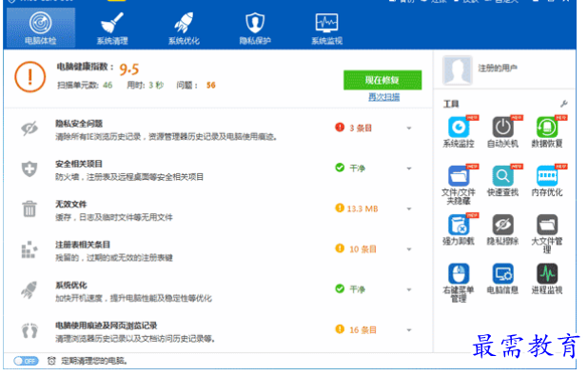Expand the 注册表相关条目 row dropdown arrow
Screen dimensions: 588x376
[409, 249]
